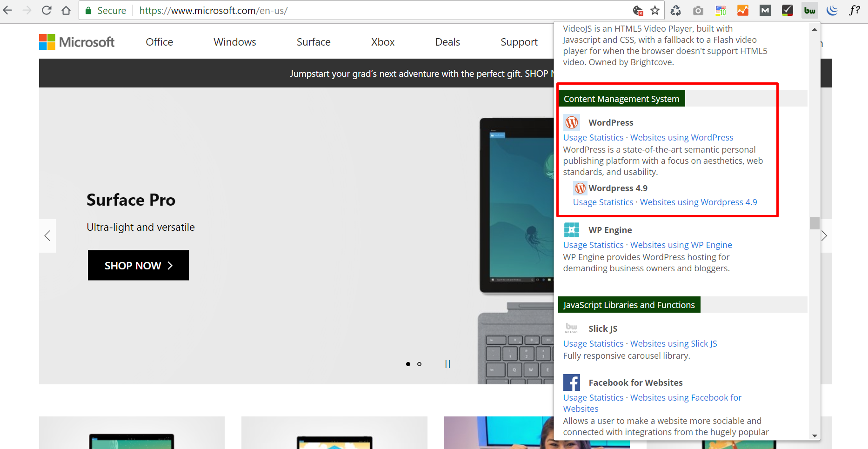Image resolution: width=868 pixels, height=449 pixels.
Task: Click the popup scrollbar down arrow
Action: click(x=815, y=436)
